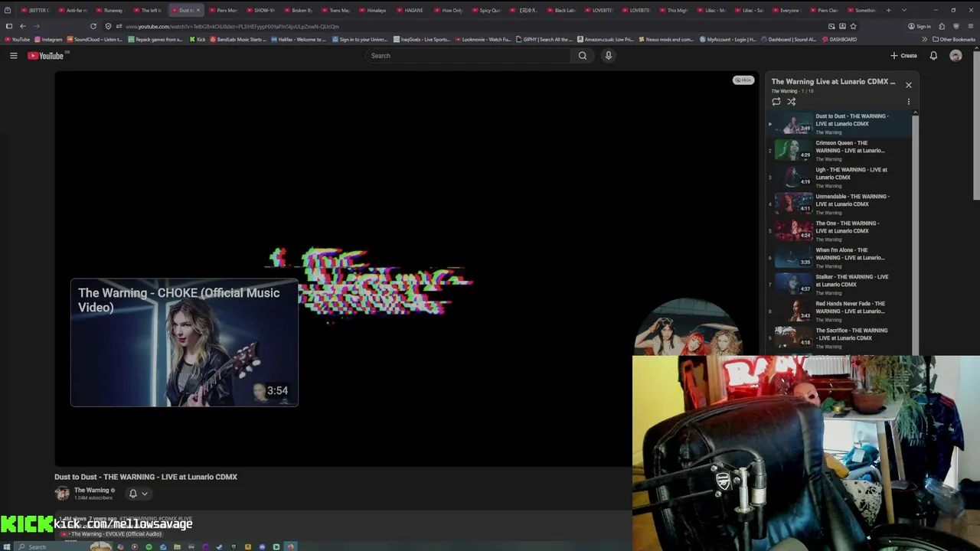Expand the subscription notification bell dropdown
This screenshot has height=551, width=980.
pos(138,494)
